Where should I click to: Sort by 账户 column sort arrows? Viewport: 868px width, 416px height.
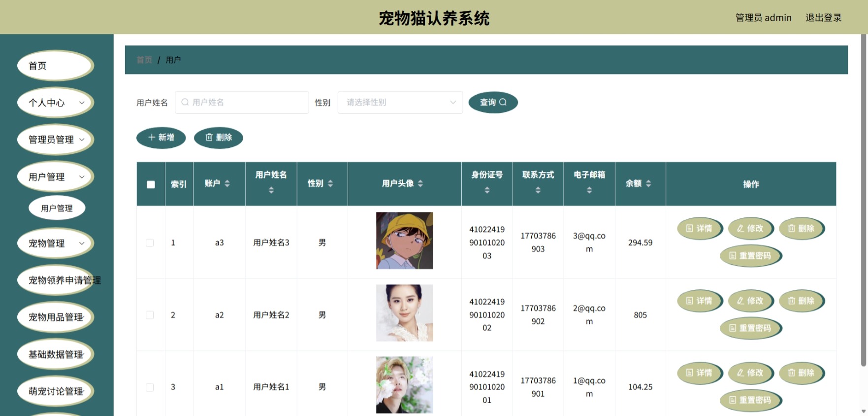pos(227,183)
